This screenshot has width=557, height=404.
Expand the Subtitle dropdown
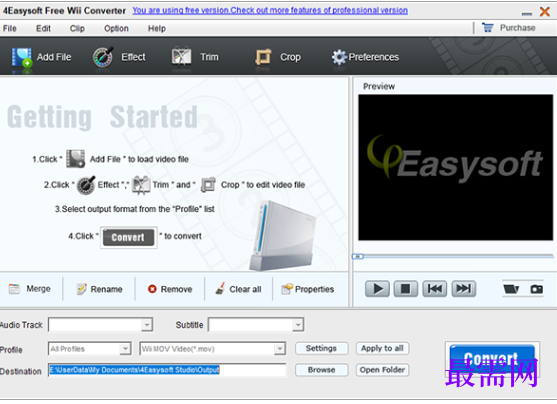tap(298, 324)
